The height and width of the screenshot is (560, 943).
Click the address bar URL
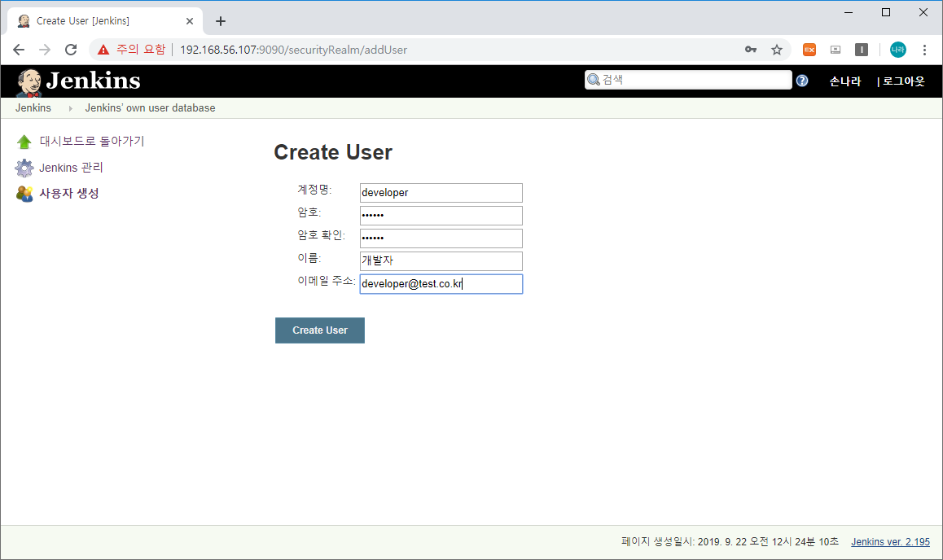point(293,50)
